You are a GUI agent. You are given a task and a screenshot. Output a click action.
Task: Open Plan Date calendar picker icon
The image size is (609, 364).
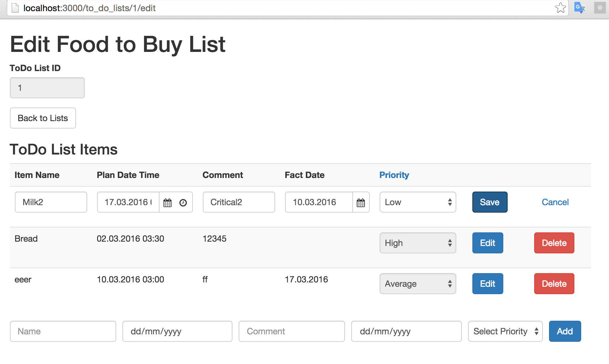coord(167,203)
